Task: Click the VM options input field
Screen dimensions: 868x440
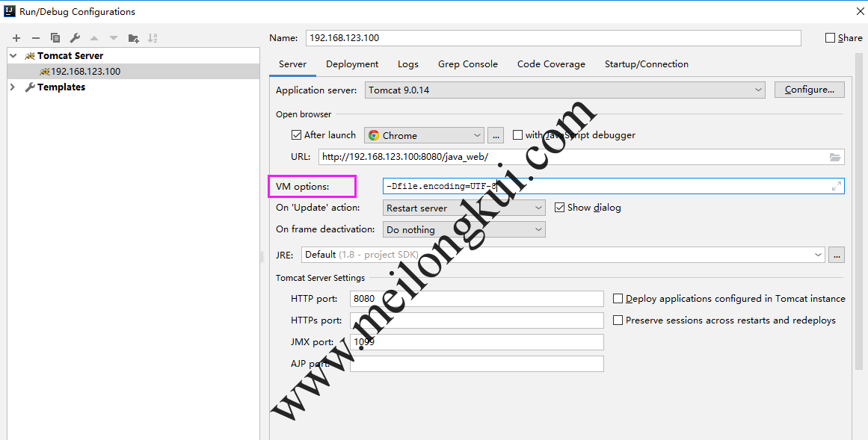Action: pos(613,187)
